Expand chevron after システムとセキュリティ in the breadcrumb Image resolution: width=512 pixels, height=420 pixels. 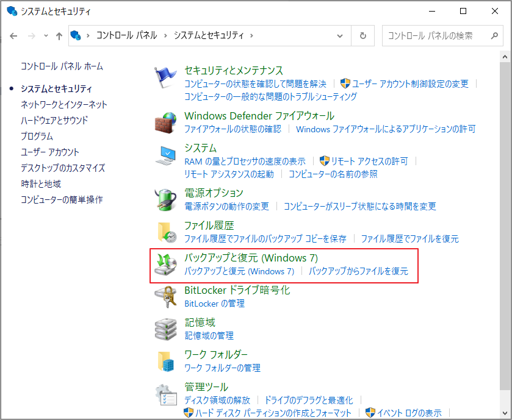[251, 35]
